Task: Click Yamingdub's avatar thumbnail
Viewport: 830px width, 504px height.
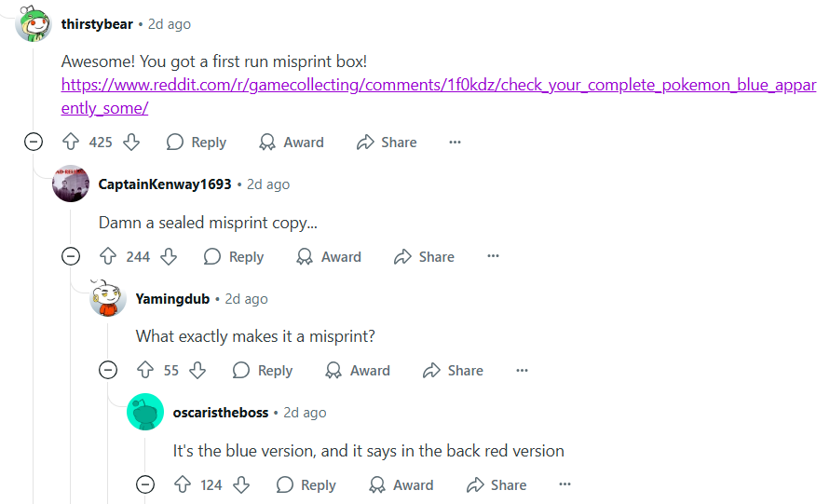Action: pyautogui.click(x=108, y=299)
